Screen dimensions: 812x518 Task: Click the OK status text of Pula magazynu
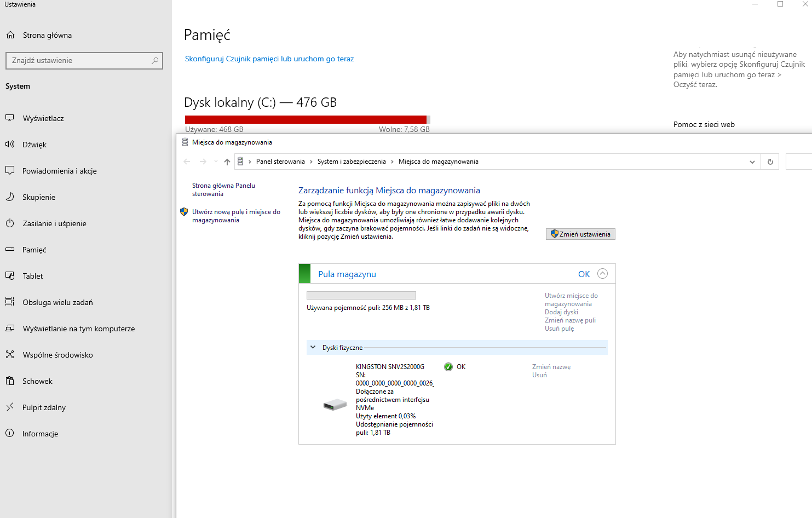click(584, 274)
